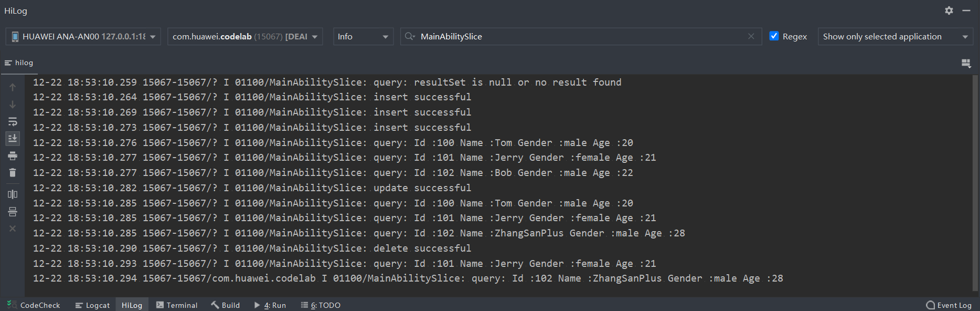Switch to the Logcat tab
980x311 pixels.
[x=92, y=305]
